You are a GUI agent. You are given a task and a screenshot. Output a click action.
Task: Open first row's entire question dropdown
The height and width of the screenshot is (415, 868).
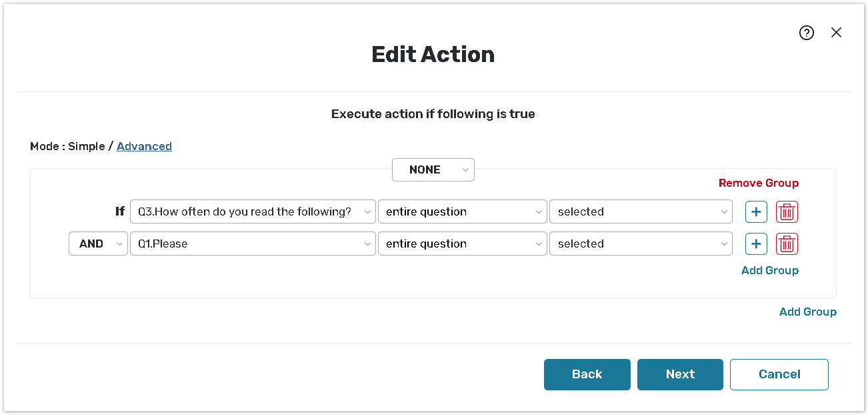(x=462, y=212)
